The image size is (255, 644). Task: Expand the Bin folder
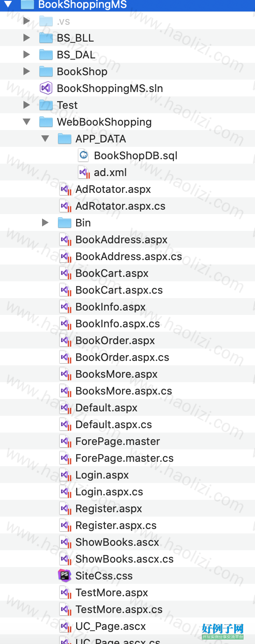pos(45,222)
